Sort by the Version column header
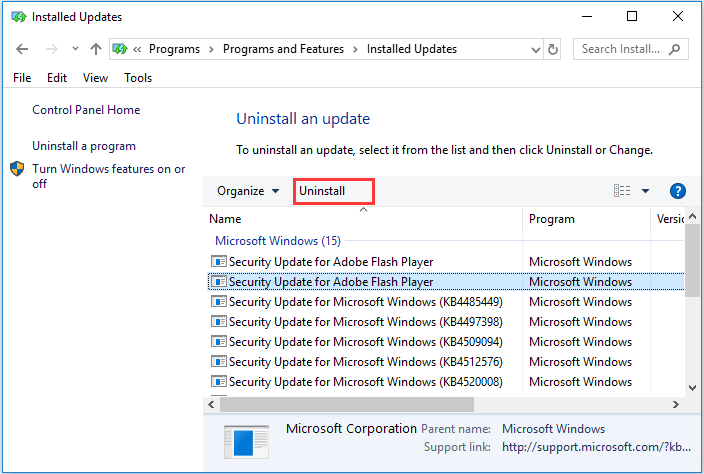 click(x=668, y=219)
